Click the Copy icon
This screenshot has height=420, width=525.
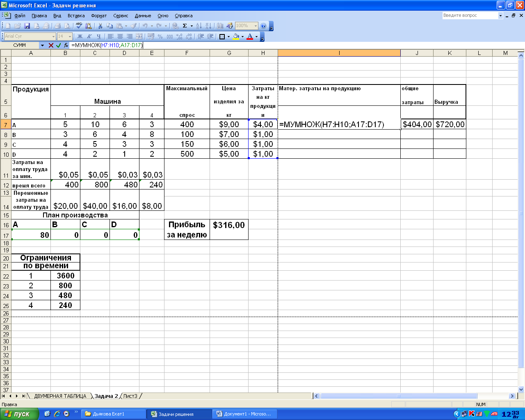pos(110,26)
